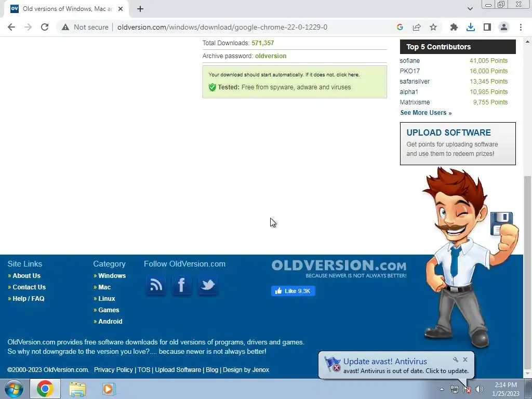
Task: Reload the current page
Action: [45, 27]
